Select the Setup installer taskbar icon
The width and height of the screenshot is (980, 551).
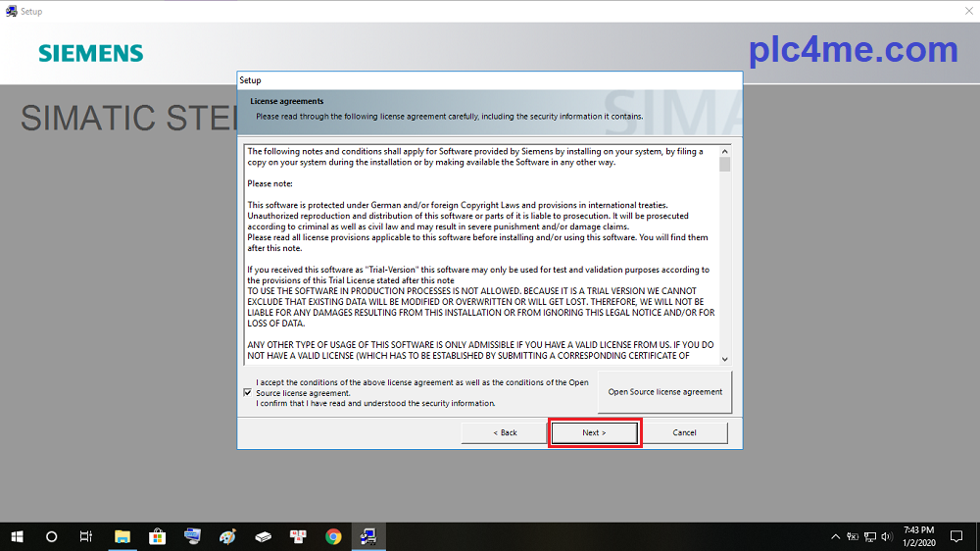click(368, 536)
